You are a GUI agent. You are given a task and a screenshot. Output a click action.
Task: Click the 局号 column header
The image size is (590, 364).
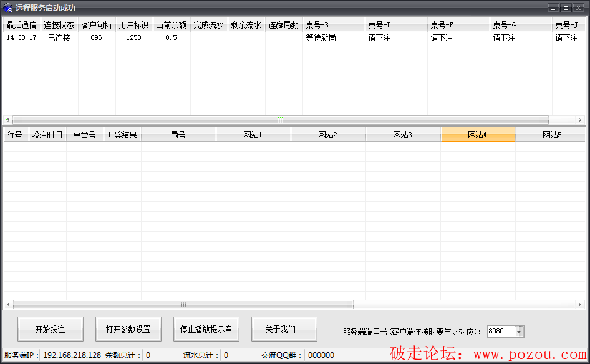[178, 135]
